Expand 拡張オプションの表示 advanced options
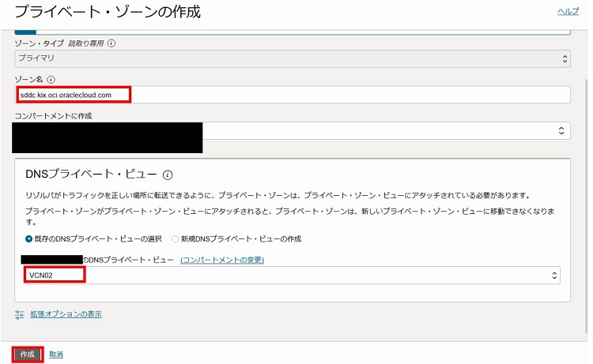The image size is (593, 364). coord(66,315)
